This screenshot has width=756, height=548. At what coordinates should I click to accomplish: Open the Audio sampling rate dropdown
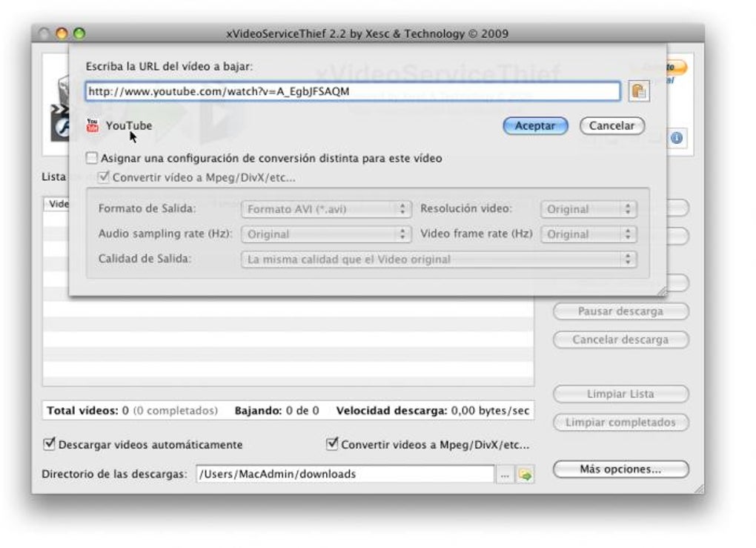point(326,234)
